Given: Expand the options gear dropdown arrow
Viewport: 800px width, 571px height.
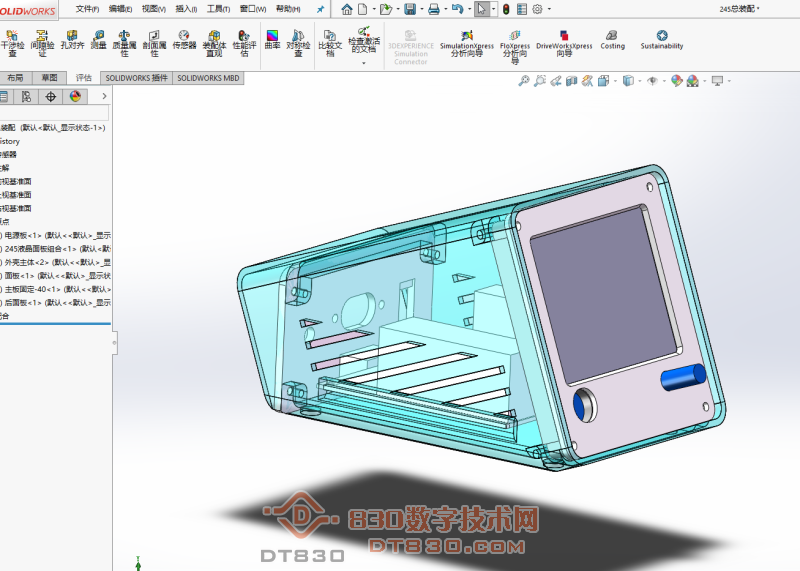Looking at the screenshot, I should coord(550,9).
